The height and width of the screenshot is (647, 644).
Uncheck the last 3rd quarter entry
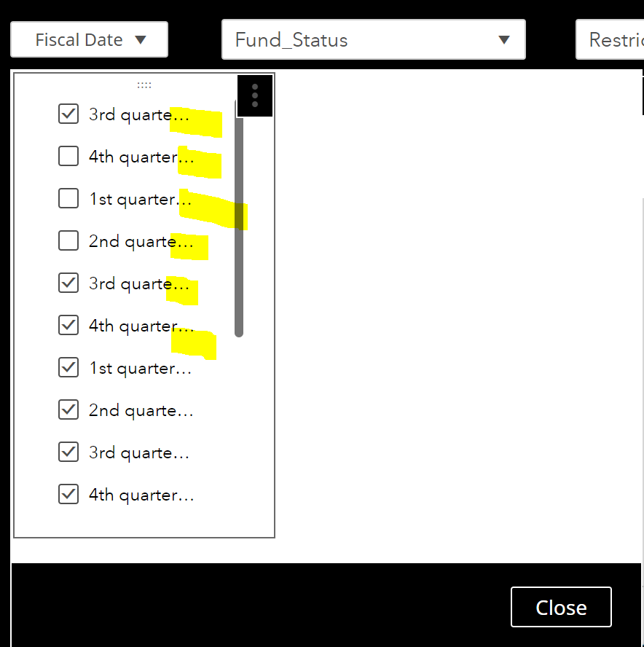pos(68,452)
